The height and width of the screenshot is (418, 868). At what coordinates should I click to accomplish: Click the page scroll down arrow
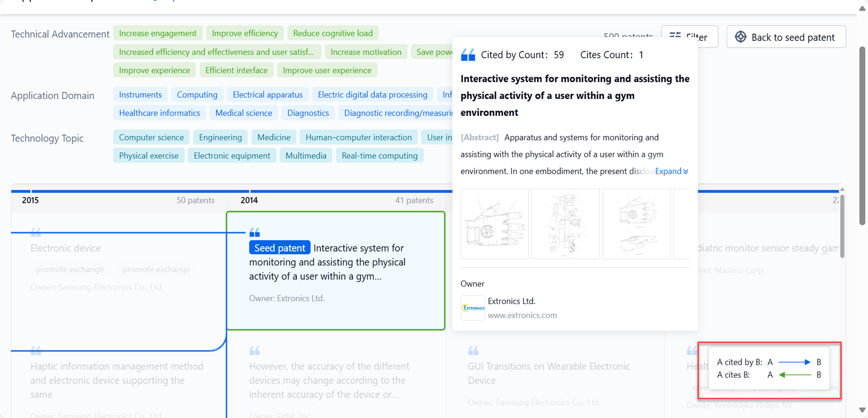[x=862, y=410]
